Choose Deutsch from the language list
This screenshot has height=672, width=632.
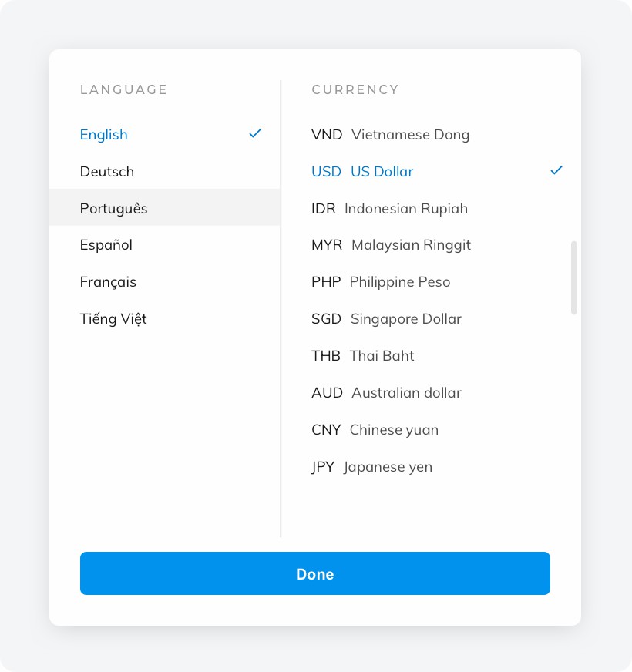(x=107, y=172)
